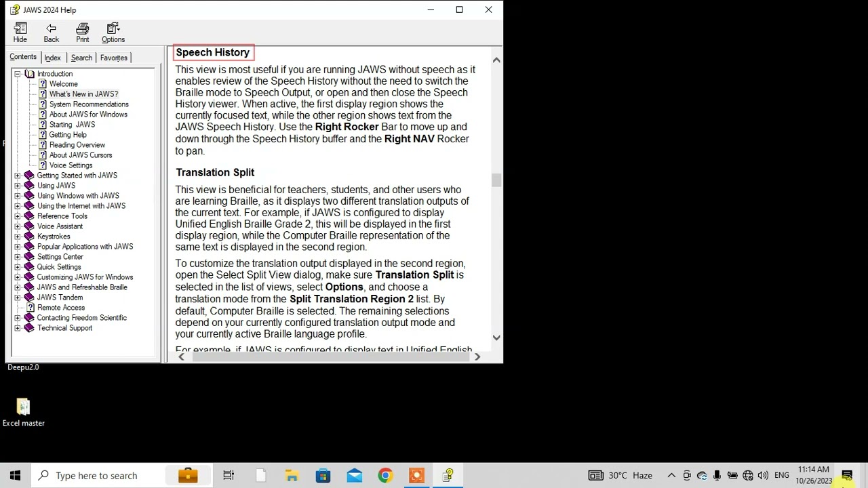Click the JAWS Help taskbar icon
Image resolution: width=868 pixels, height=488 pixels.
(x=448, y=476)
